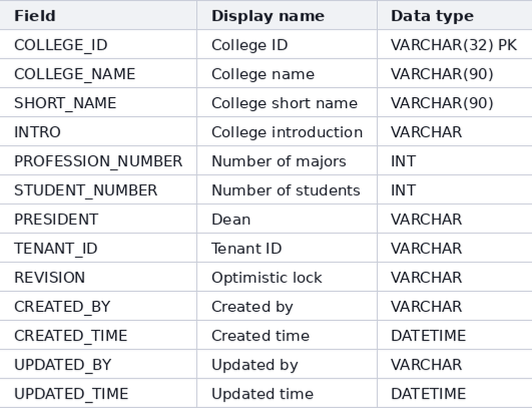The image size is (532, 408).
Task: Select the TENANT_ID field cell
Action: [x=98, y=248]
